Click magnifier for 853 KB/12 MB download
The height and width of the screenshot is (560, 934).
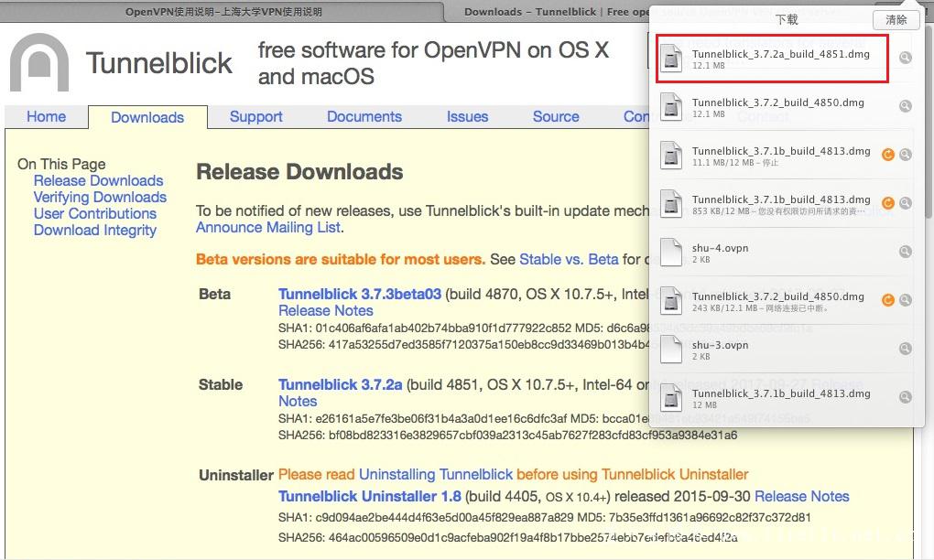(905, 203)
